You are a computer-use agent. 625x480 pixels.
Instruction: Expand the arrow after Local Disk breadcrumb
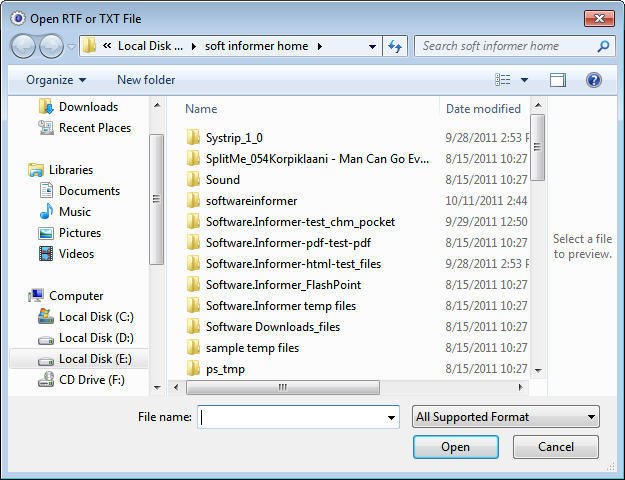pyautogui.click(x=194, y=47)
